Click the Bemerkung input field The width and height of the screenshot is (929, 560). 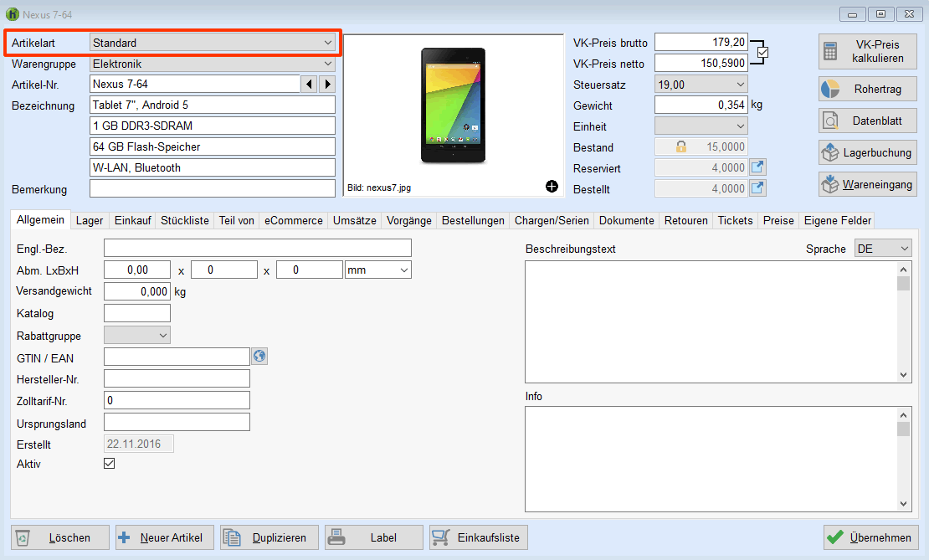[212, 188]
